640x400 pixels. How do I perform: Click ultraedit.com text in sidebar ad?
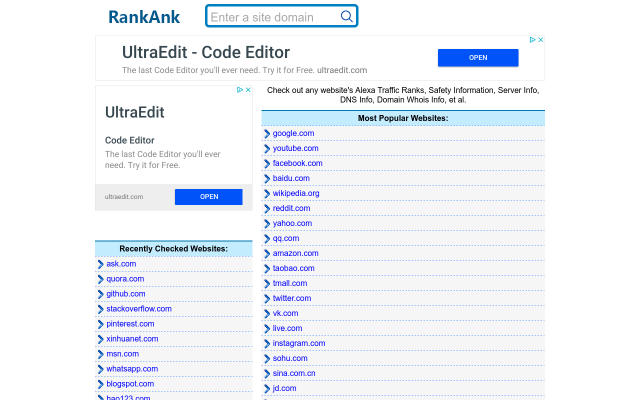pyautogui.click(x=124, y=197)
